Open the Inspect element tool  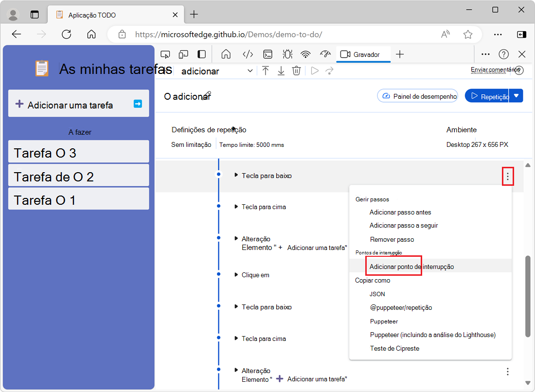tap(165, 54)
